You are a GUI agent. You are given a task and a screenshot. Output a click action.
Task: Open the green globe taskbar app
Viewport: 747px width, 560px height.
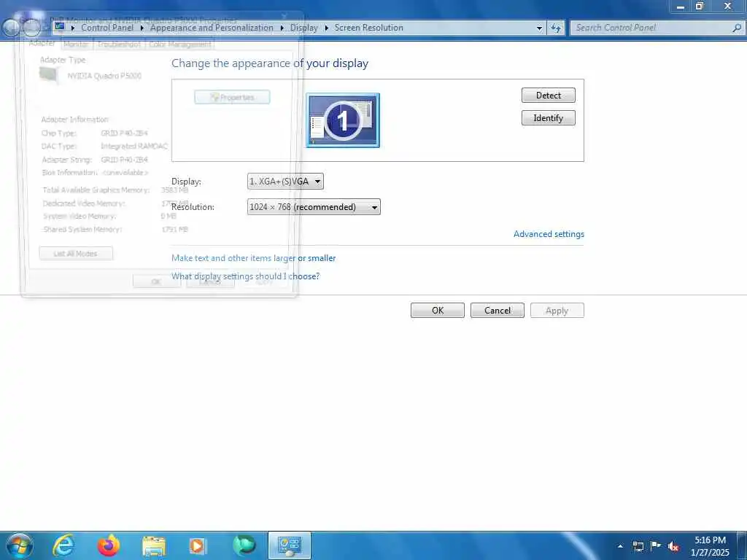pyautogui.click(x=244, y=545)
